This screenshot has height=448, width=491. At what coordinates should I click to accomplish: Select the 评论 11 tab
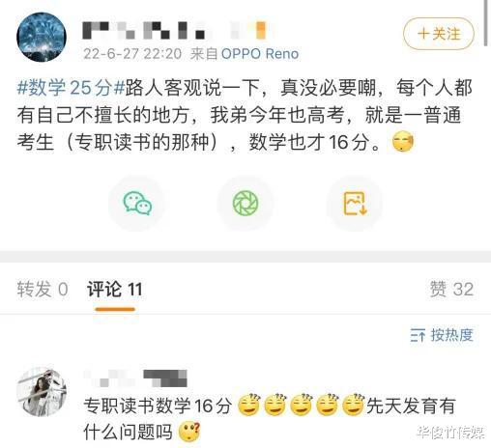tap(114, 289)
